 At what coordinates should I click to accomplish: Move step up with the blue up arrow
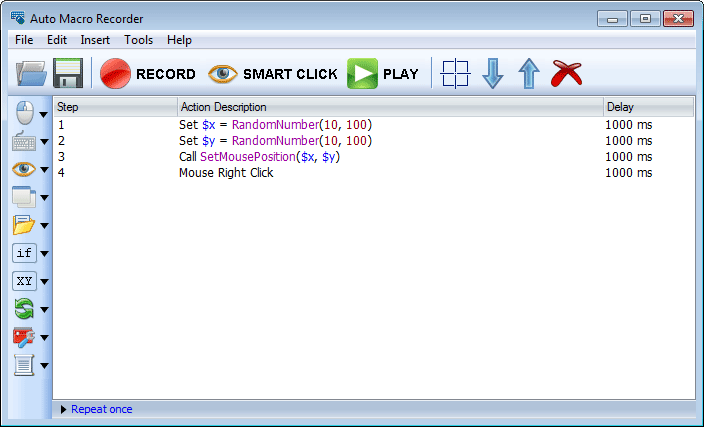pyautogui.click(x=529, y=73)
